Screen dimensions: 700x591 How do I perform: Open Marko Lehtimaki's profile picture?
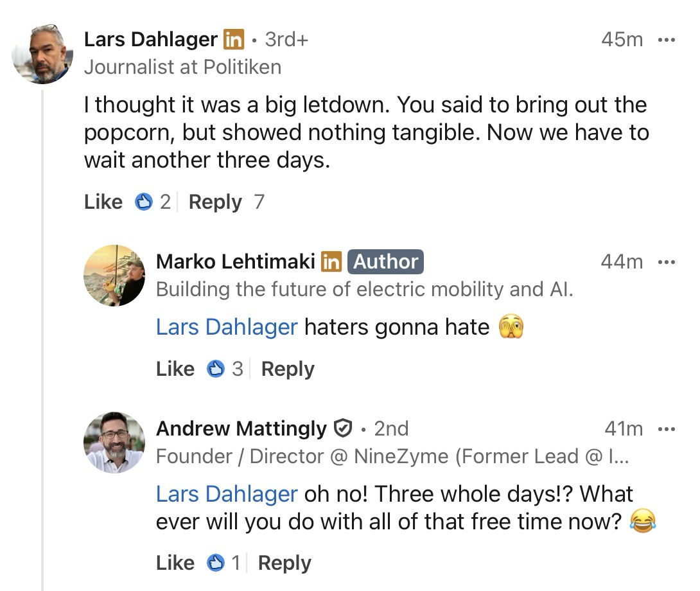click(114, 276)
